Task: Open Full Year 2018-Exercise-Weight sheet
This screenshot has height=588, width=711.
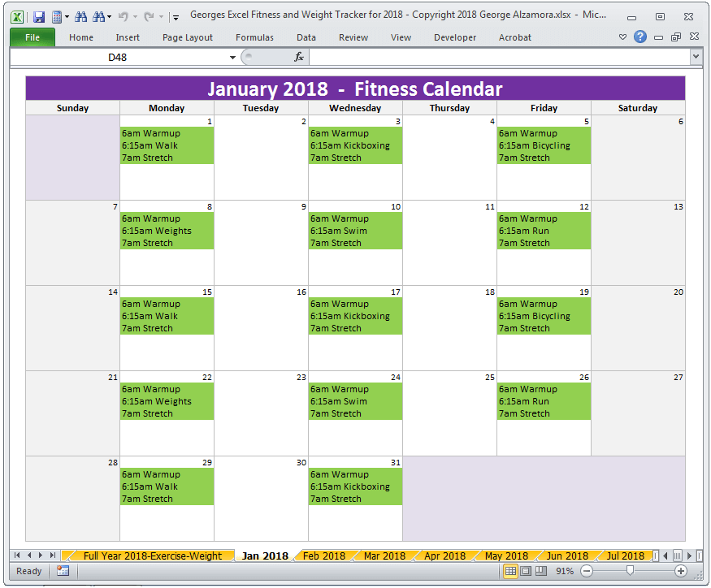Action: click(153, 556)
